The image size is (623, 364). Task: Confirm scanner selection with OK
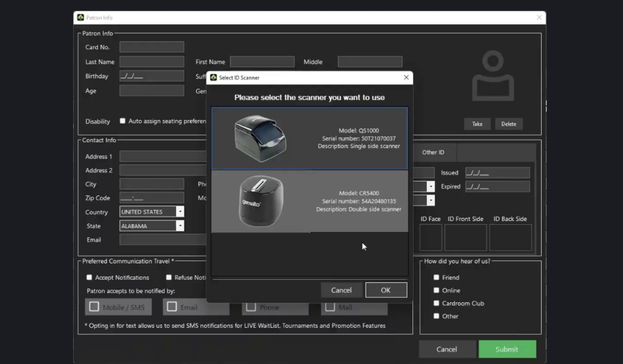coord(386,290)
